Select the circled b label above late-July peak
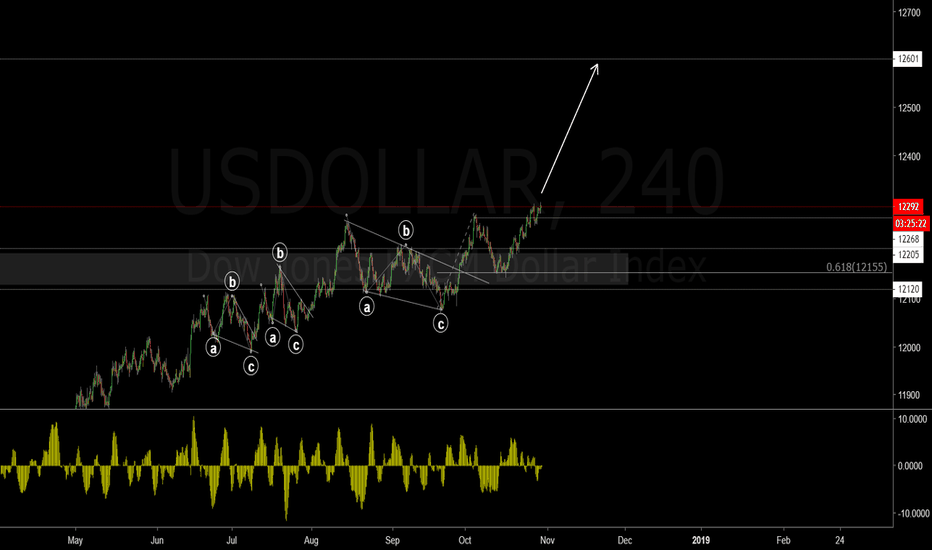This screenshot has height=550, width=932. click(280, 253)
